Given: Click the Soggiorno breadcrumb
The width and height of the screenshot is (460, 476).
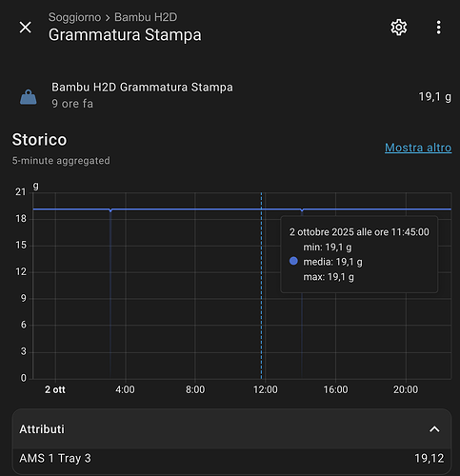Looking at the screenshot, I should [74, 17].
